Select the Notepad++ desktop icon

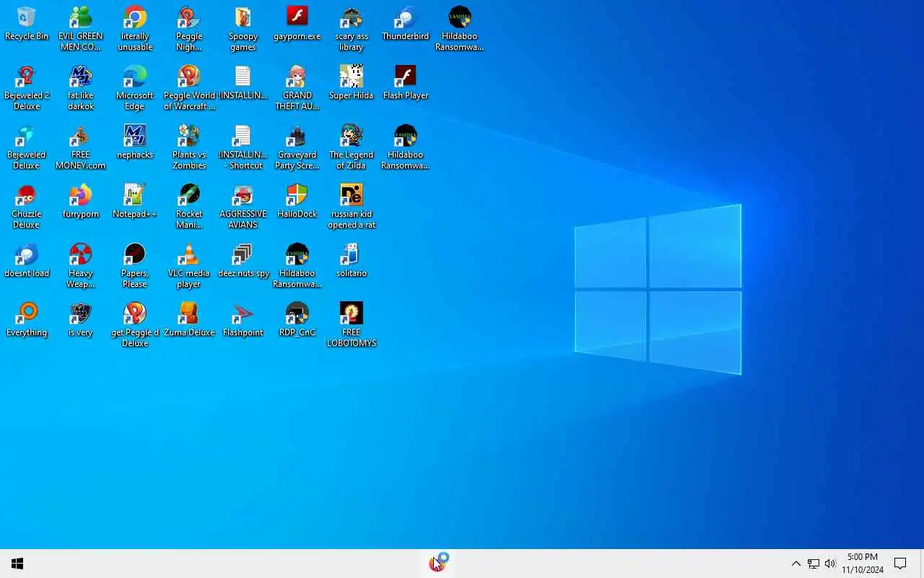(x=135, y=202)
